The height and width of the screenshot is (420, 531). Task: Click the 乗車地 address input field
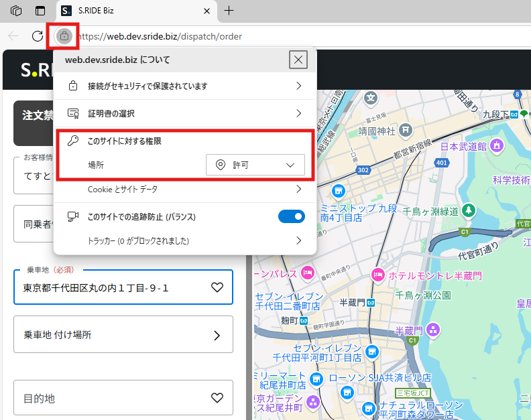click(123, 287)
